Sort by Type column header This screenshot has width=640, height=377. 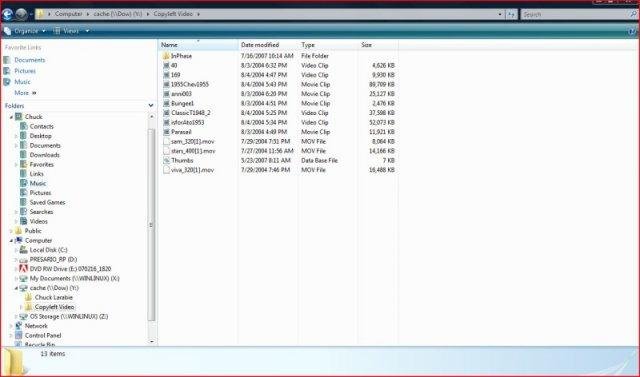[x=328, y=45]
